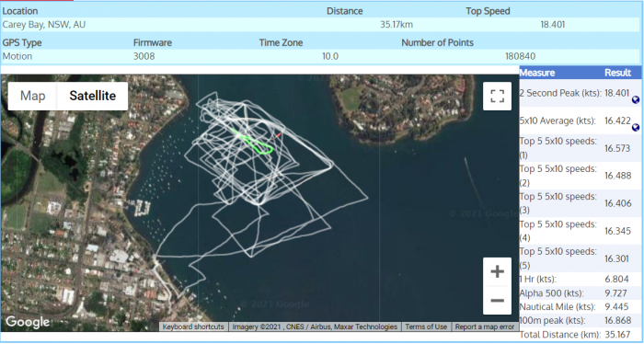Zoom in on the map
The height and width of the screenshot is (344, 644).
pyautogui.click(x=497, y=271)
